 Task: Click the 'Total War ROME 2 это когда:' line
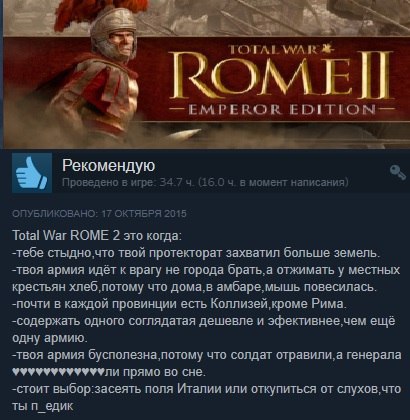[x=97, y=236]
